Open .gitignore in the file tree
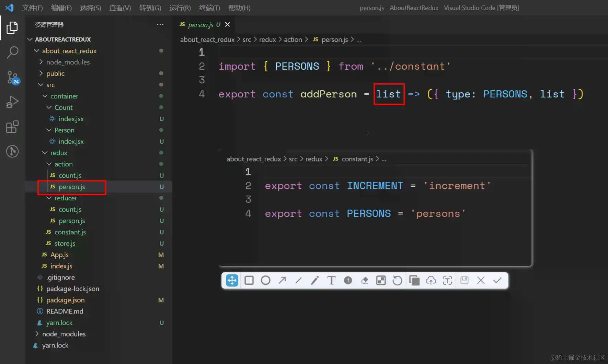This screenshot has height=364, width=608. [60, 277]
